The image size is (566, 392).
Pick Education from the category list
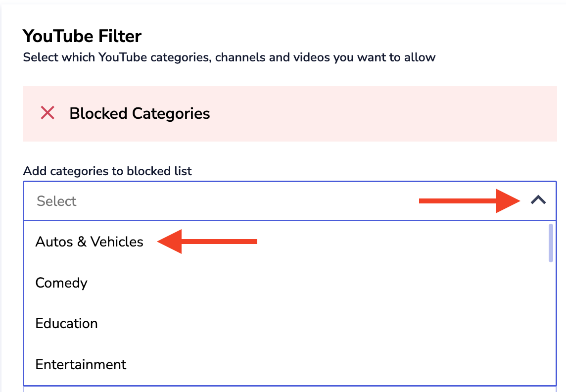[67, 324]
